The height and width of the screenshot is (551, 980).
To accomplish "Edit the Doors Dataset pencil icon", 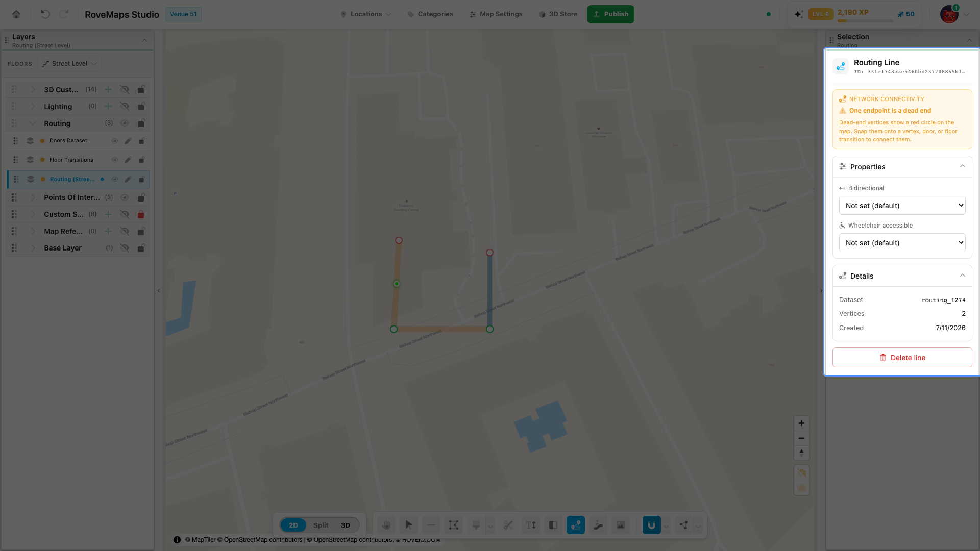I will [x=128, y=141].
